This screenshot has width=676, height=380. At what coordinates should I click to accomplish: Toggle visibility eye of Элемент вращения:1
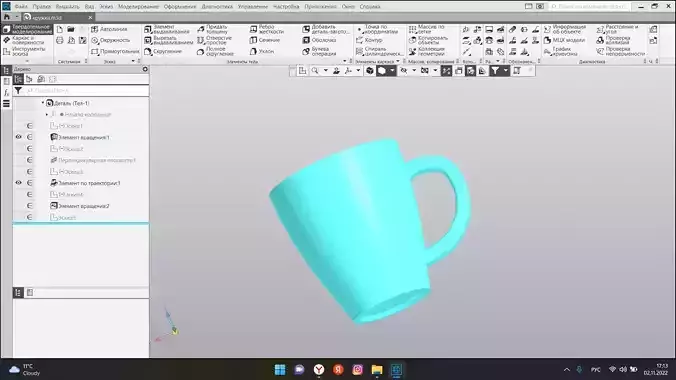[x=19, y=137]
